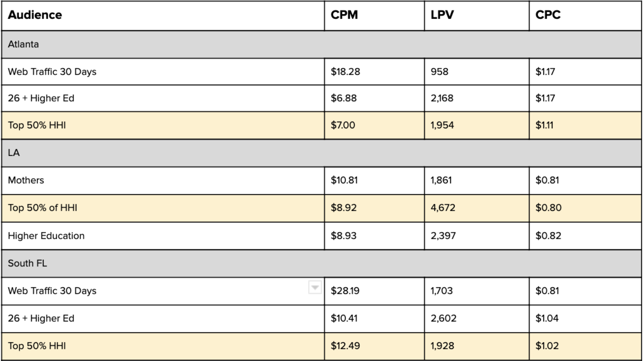The width and height of the screenshot is (644, 361).
Task: Select the South FL section row
Action: pos(28,263)
